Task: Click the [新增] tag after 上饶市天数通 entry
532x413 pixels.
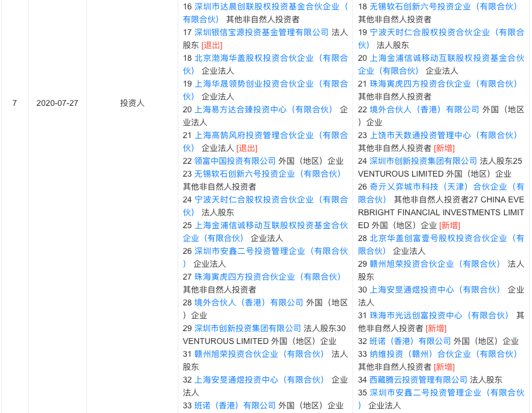Action: pyautogui.click(x=444, y=149)
